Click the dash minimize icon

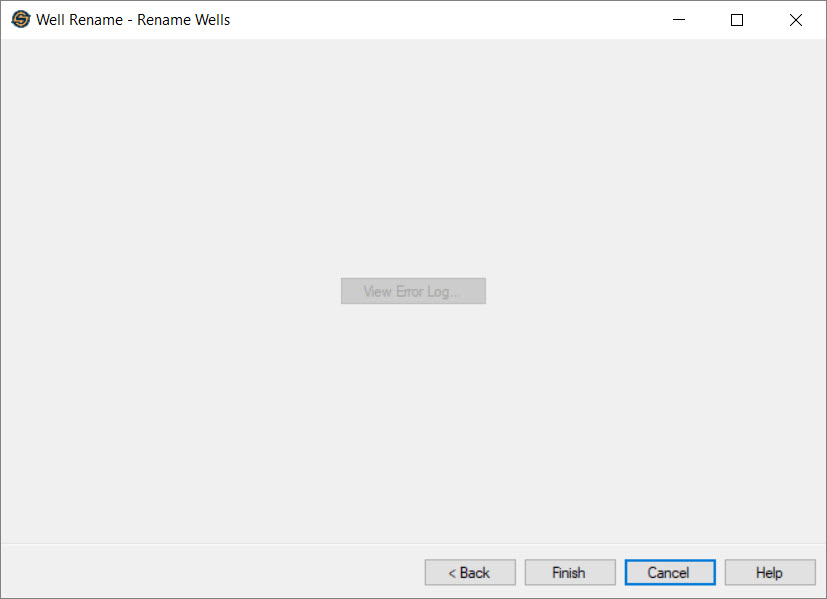pos(679,20)
